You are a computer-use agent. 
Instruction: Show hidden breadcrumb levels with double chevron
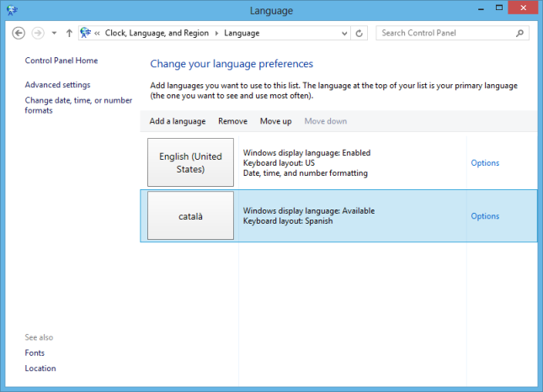point(97,33)
